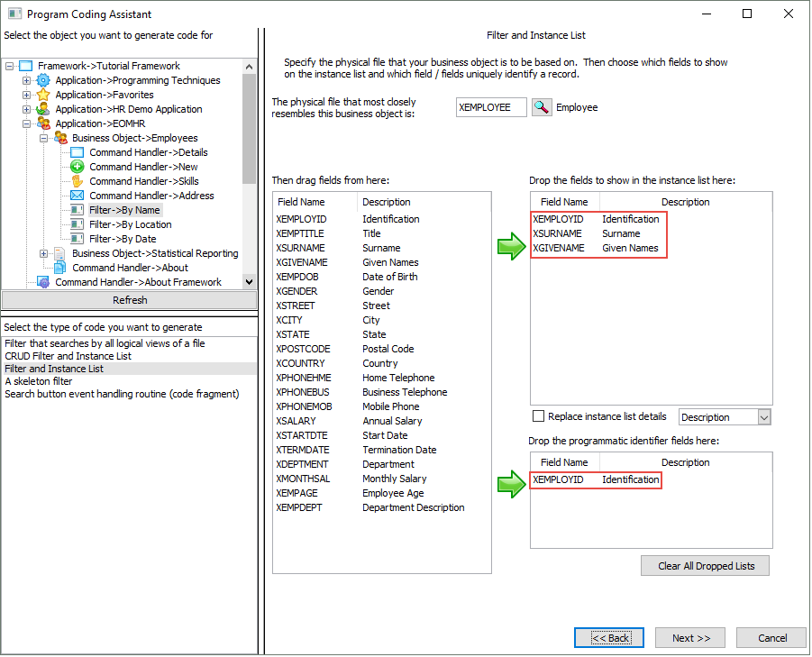The width and height of the screenshot is (812, 657).
Task: Click the About Framework handler icon
Action: 43,282
